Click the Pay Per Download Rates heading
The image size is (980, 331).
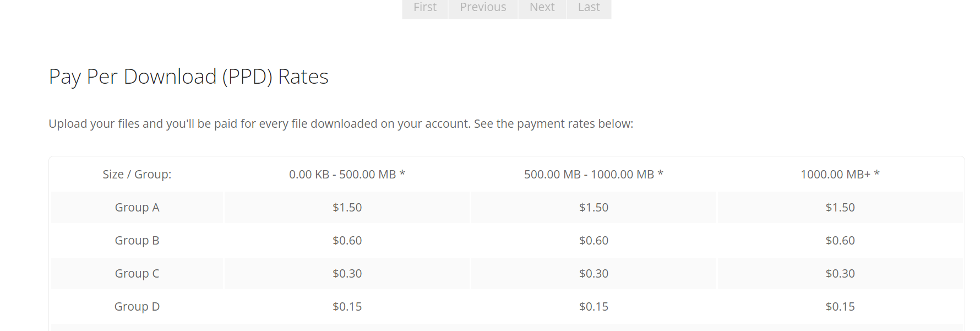click(x=188, y=77)
